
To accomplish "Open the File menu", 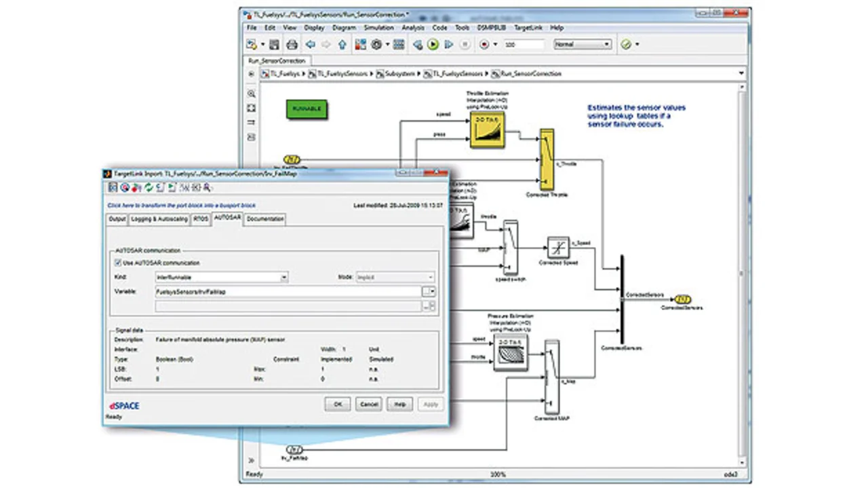I will click(252, 28).
